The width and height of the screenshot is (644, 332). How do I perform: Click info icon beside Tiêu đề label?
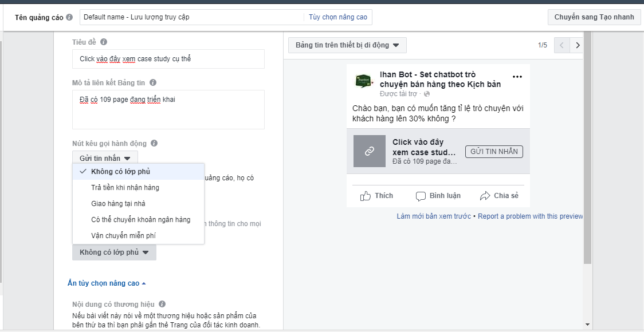pyautogui.click(x=104, y=42)
